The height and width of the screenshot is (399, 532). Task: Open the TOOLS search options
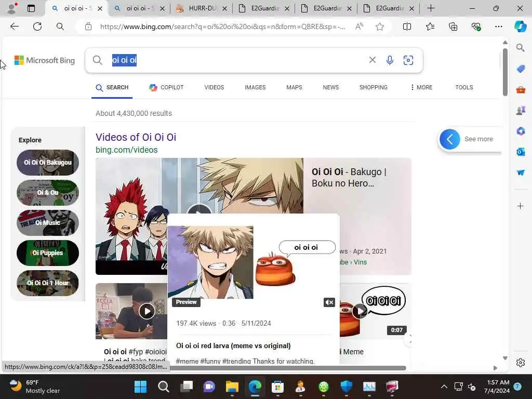pos(464,87)
